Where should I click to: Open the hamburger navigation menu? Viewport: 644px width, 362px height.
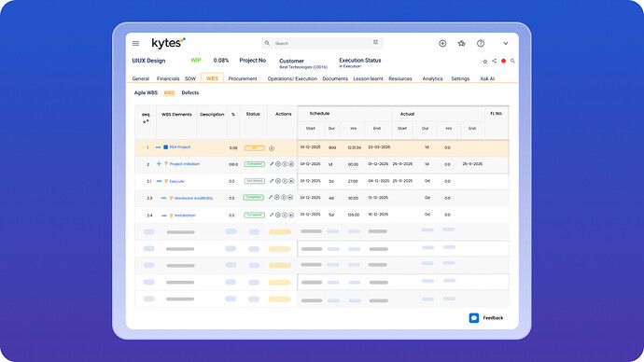click(x=135, y=43)
